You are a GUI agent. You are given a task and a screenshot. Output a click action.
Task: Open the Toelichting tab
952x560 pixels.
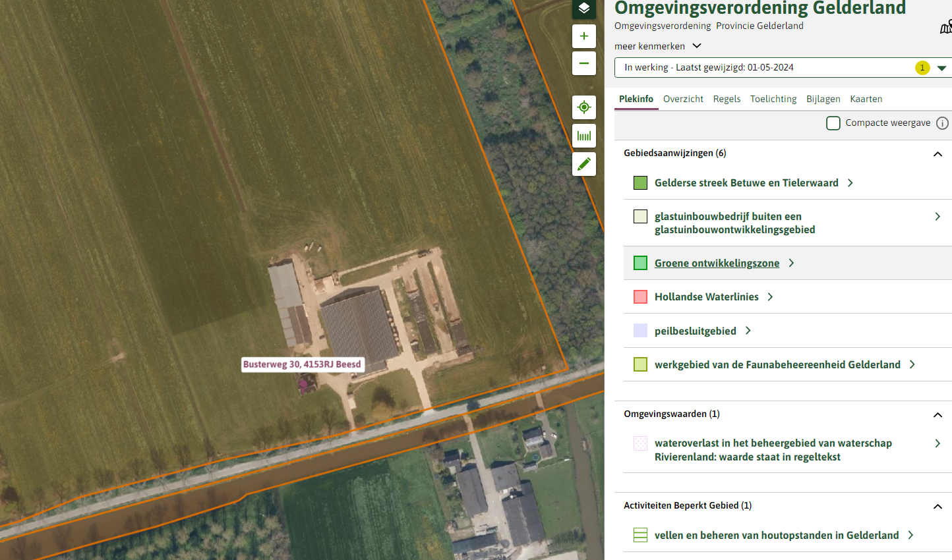(773, 99)
